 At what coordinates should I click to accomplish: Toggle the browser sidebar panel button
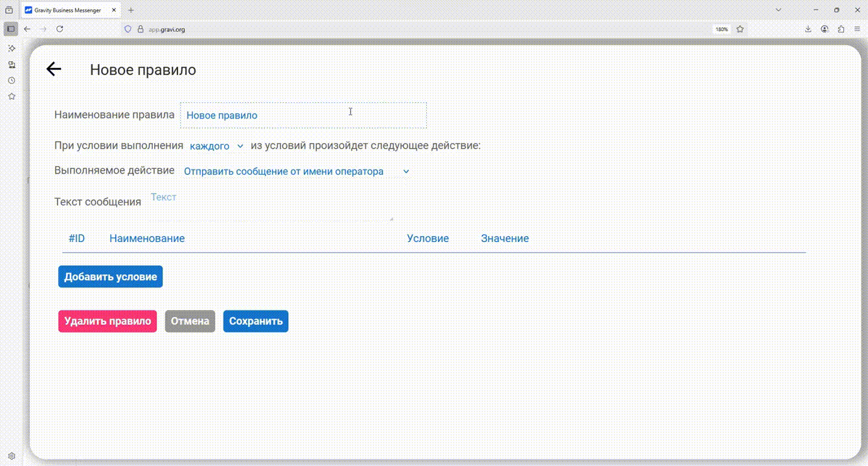(x=11, y=29)
